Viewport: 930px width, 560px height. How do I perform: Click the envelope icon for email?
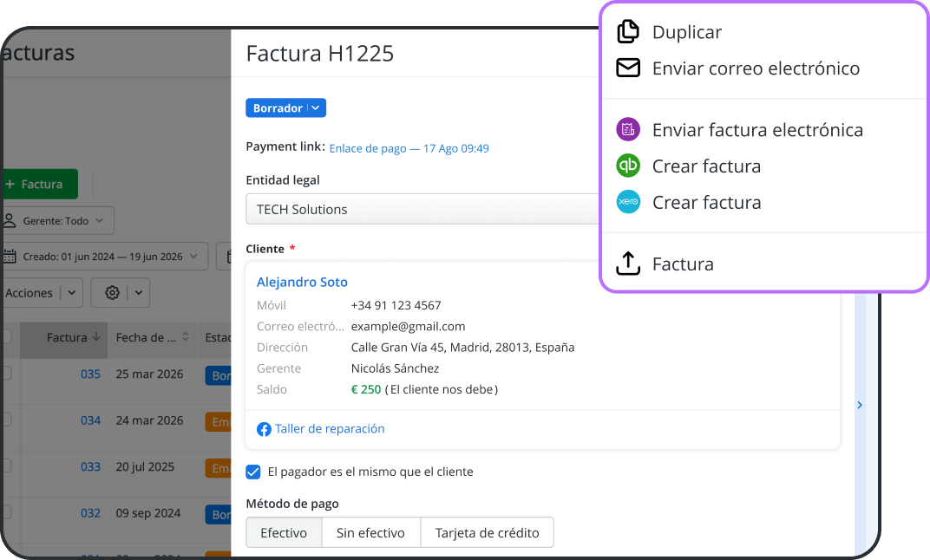pos(628,68)
